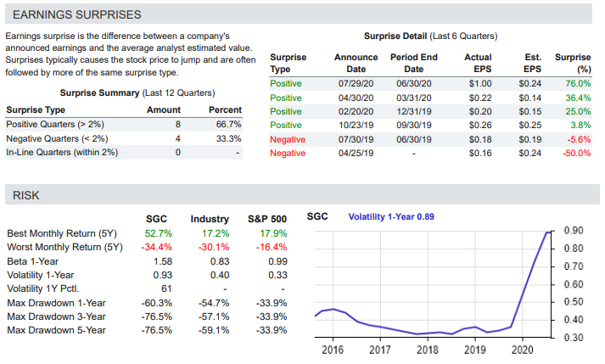The width and height of the screenshot is (605, 364).
Task: Select the 36.4% surprise value
Action: [x=578, y=98]
